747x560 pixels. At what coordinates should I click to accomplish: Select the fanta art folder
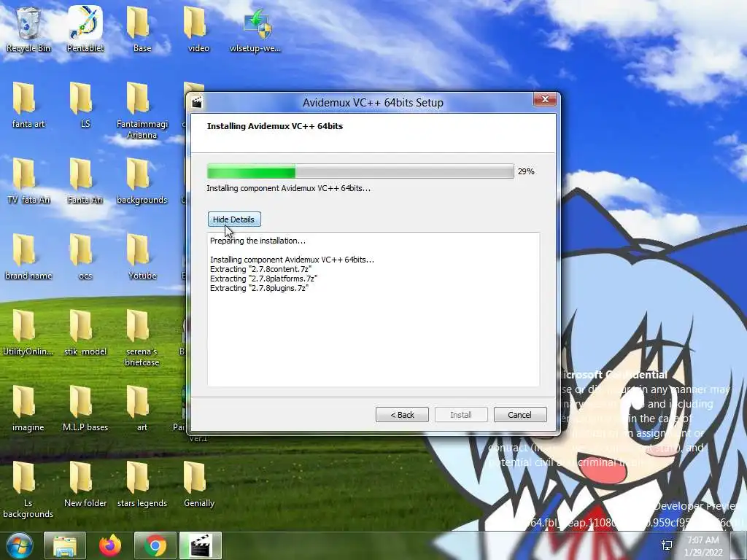point(28,105)
